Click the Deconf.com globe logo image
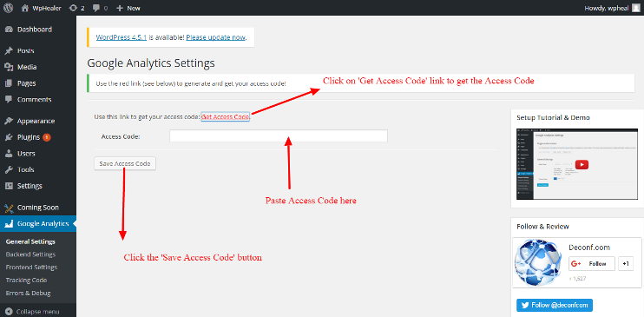Screen dimensions: 644x317 pyautogui.click(x=537, y=263)
